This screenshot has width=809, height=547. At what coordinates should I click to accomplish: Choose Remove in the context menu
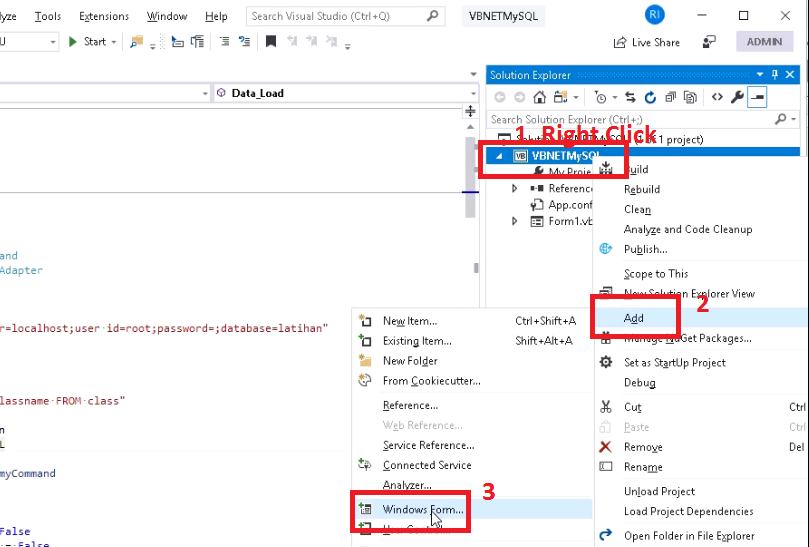click(x=701, y=447)
